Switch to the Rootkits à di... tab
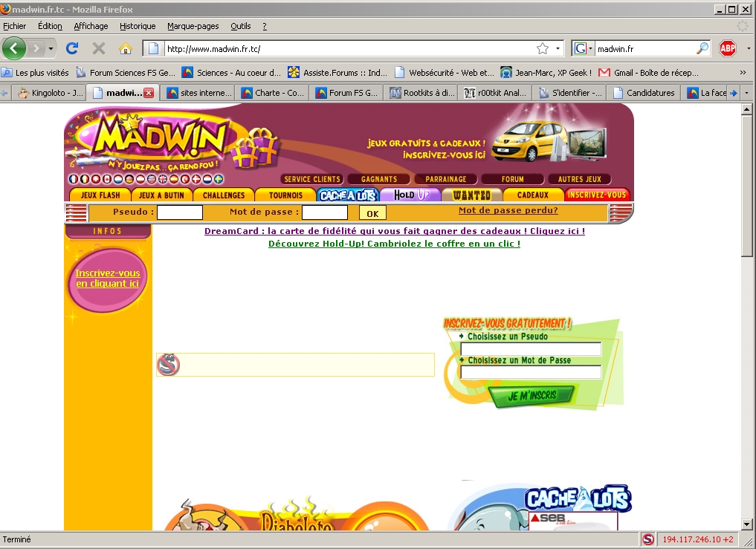The image size is (756, 549). tap(422, 93)
